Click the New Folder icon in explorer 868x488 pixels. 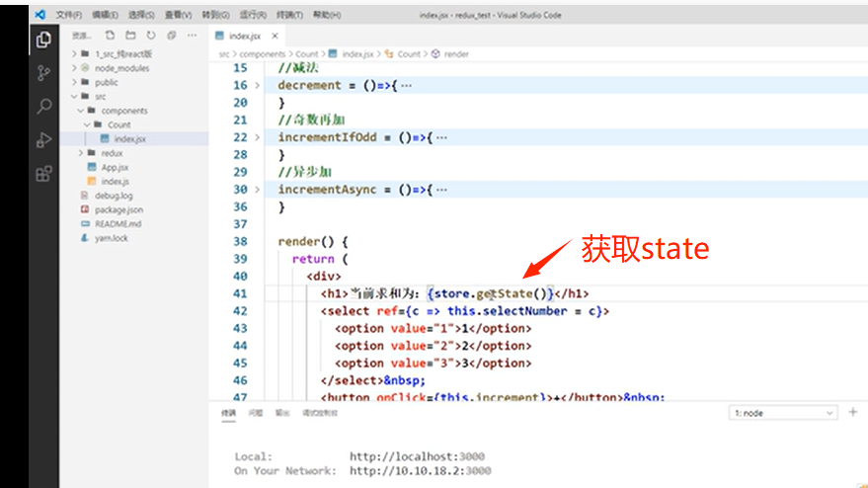point(130,36)
